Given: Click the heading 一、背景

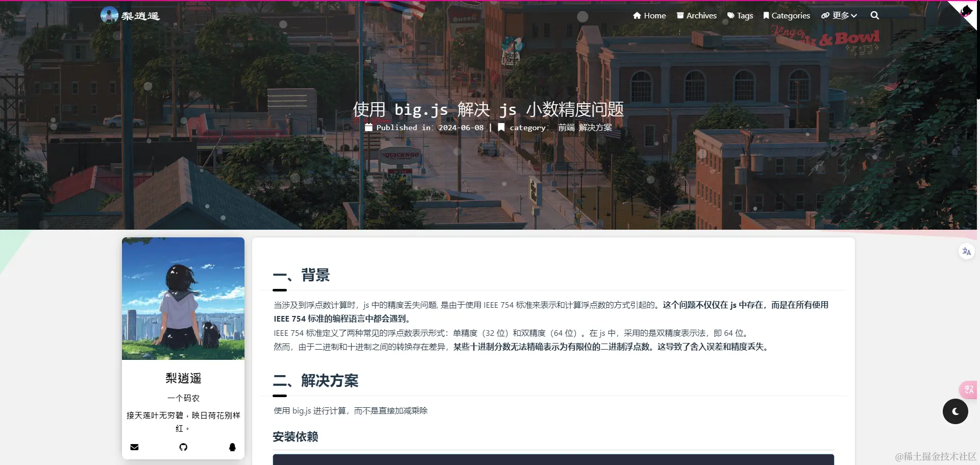Looking at the screenshot, I should [x=301, y=275].
